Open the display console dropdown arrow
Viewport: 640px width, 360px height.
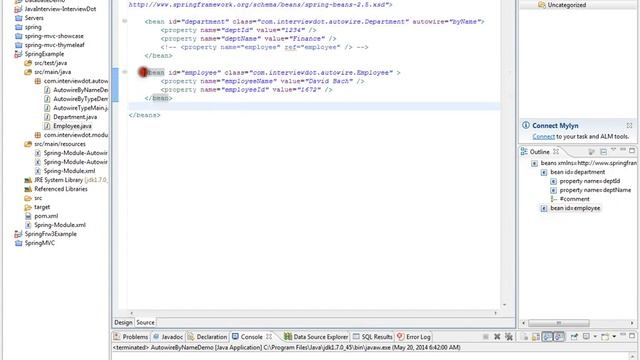(595, 337)
